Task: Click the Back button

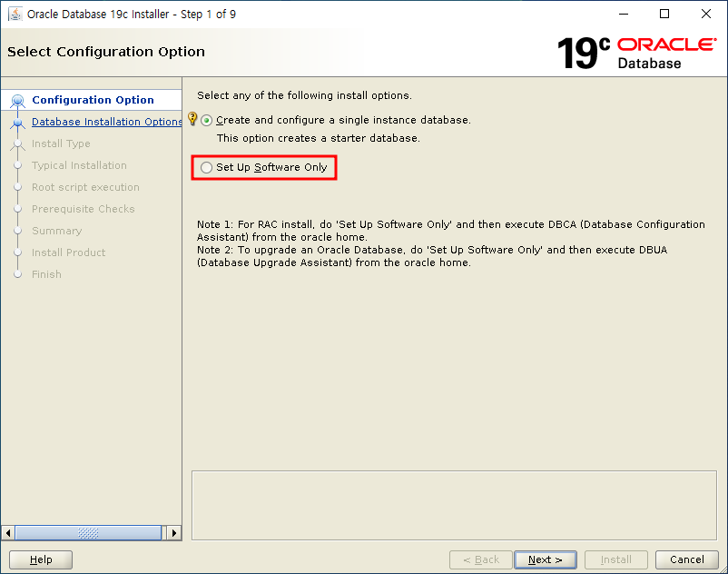Action: click(481, 559)
